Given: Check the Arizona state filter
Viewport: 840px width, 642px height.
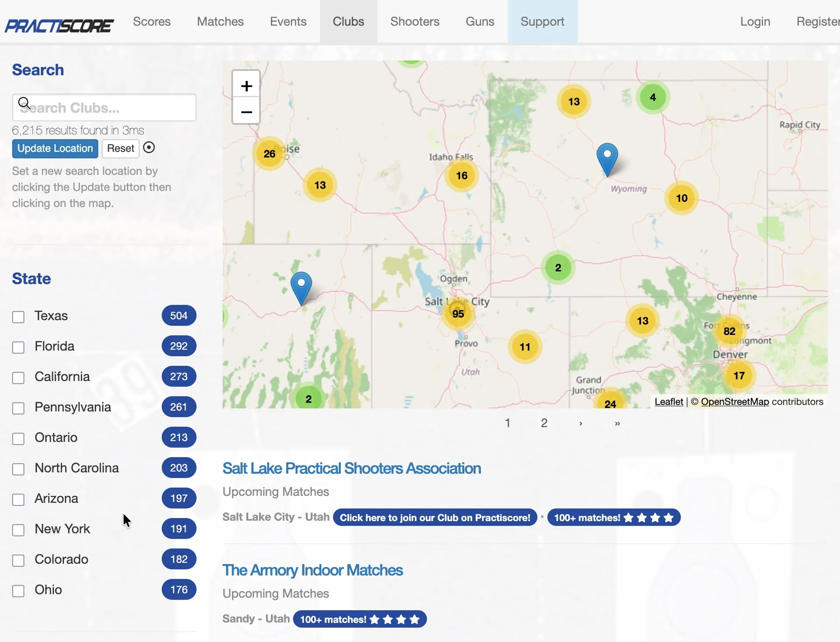Looking at the screenshot, I should [x=18, y=499].
